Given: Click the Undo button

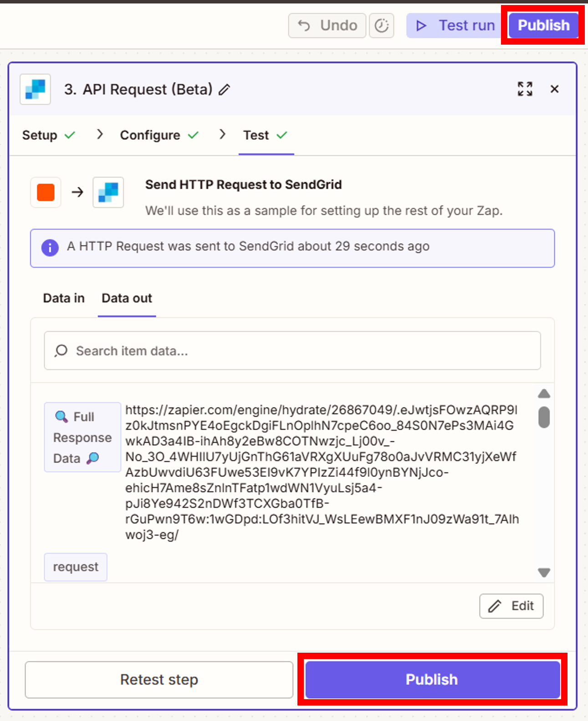Looking at the screenshot, I should coord(327,26).
